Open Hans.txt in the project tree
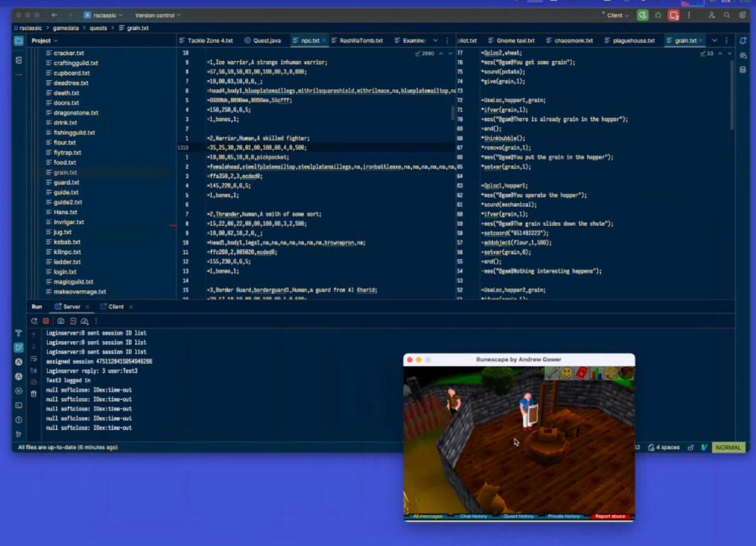Viewport: 756px width, 546px height. click(x=65, y=212)
